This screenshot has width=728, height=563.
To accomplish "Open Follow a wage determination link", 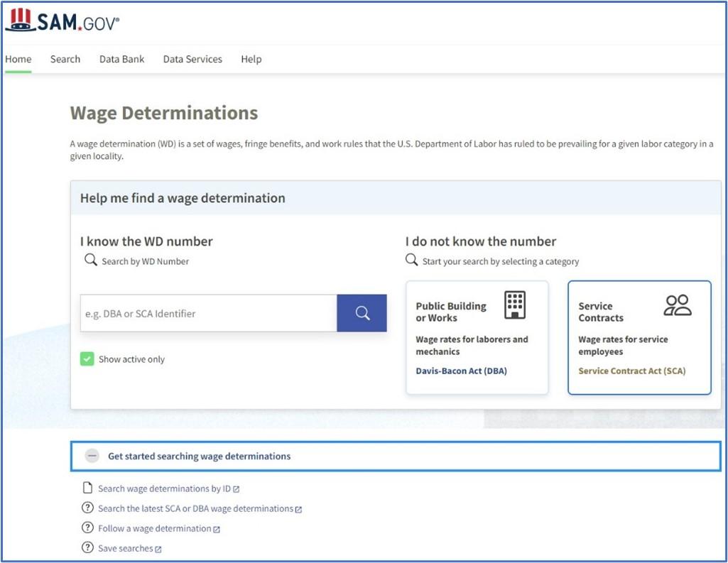I will pyautogui.click(x=155, y=529).
